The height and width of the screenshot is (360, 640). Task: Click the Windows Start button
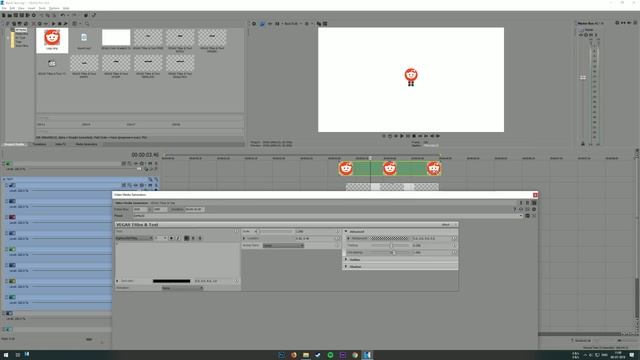coord(6,355)
